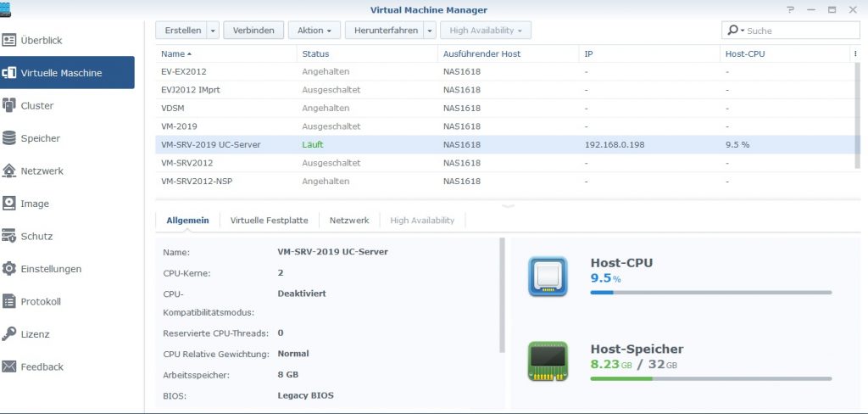
Task: Open the Aktion dropdown menu
Action: point(314,31)
